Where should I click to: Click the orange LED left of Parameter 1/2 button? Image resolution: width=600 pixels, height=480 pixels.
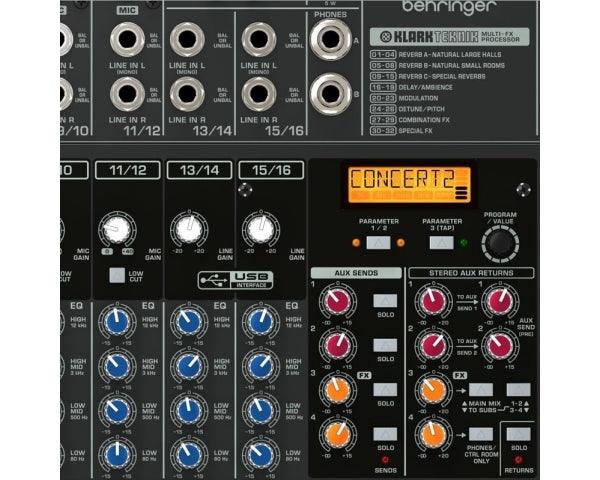[356, 243]
